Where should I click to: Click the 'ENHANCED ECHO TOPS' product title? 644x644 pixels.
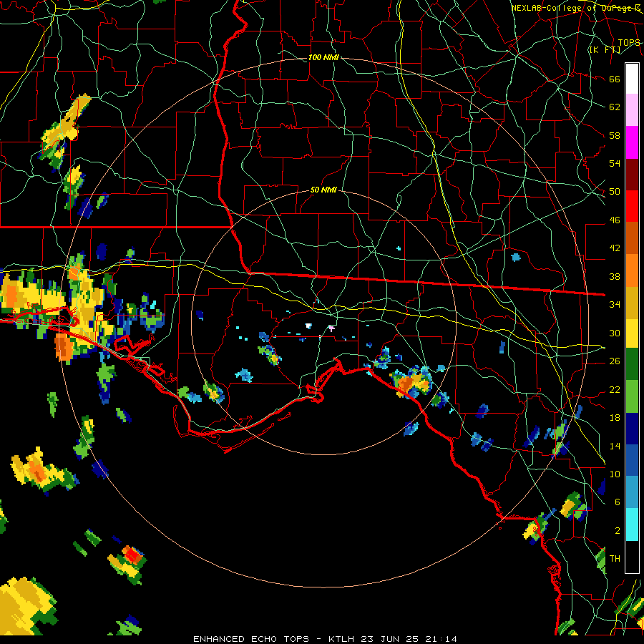tap(250, 639)
